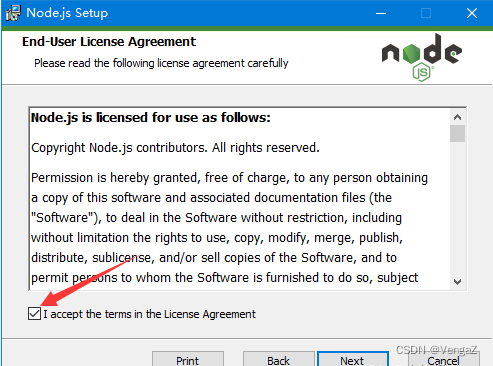Close the Node.js Setup dialog
The height and width of the screenshot is (366, 493).
point(472,13)
